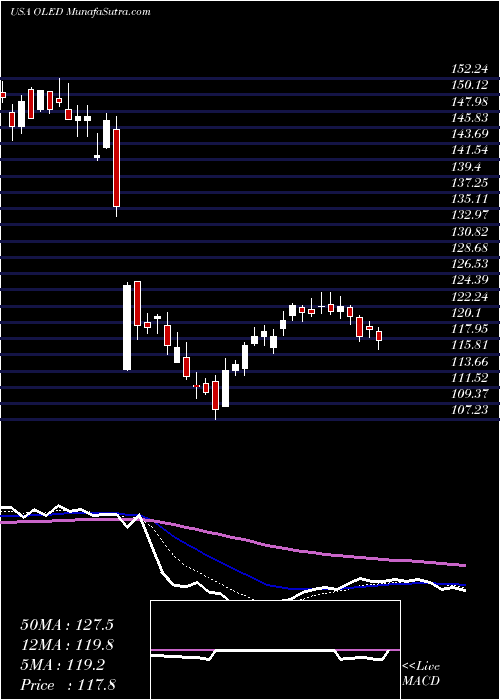The height and width of the screenshot is (700, 500).
Task: Click the 12MA : 119.8 readout
Action: click(x=67, y=645)
